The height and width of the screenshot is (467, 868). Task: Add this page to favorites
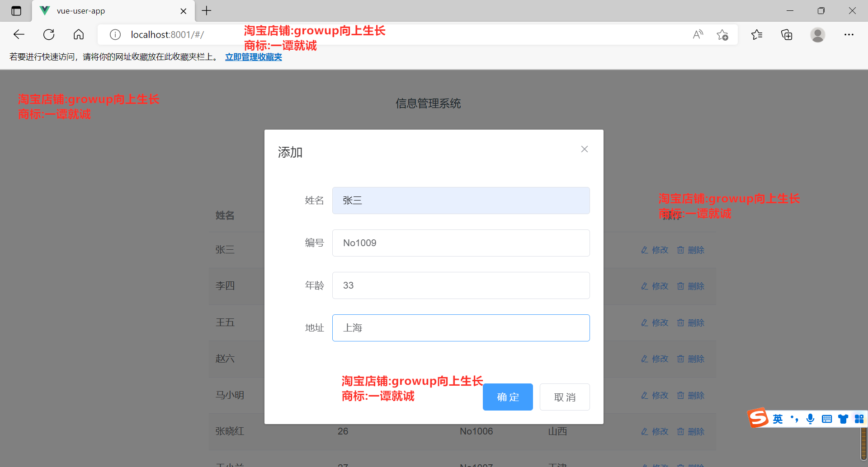[722, 34]
